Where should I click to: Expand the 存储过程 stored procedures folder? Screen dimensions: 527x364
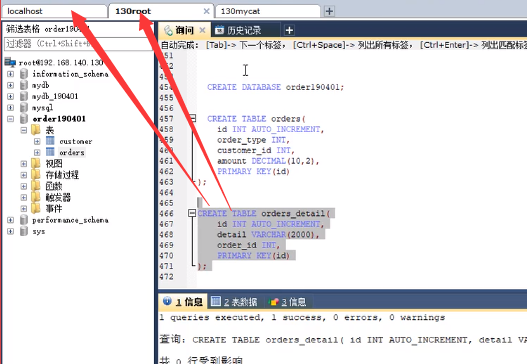tap(24, 175)
